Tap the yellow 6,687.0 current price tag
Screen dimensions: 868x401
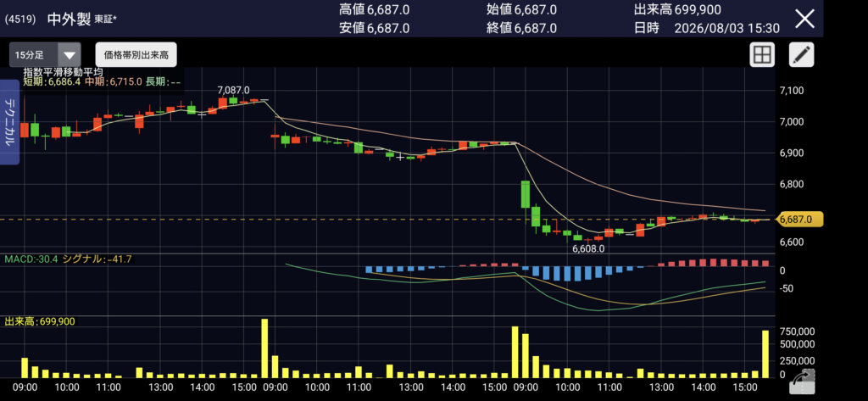tap(798, 220)
